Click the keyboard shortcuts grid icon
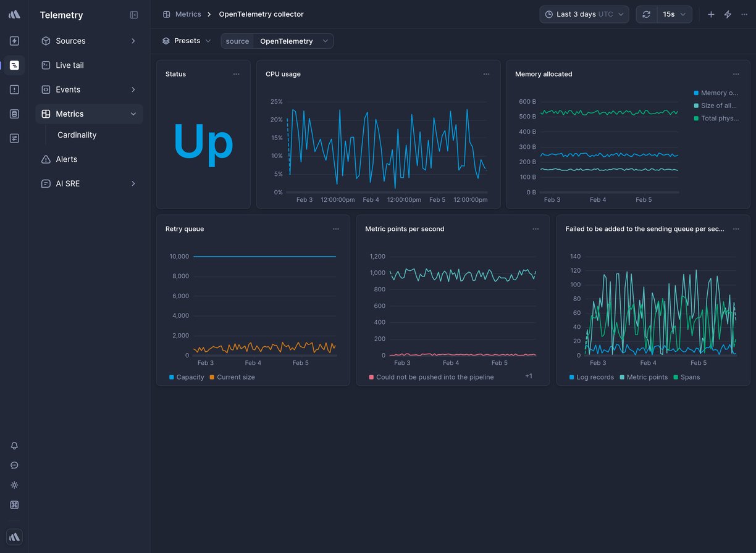Viewport: 756px width, 553px height. pos(14,505)
